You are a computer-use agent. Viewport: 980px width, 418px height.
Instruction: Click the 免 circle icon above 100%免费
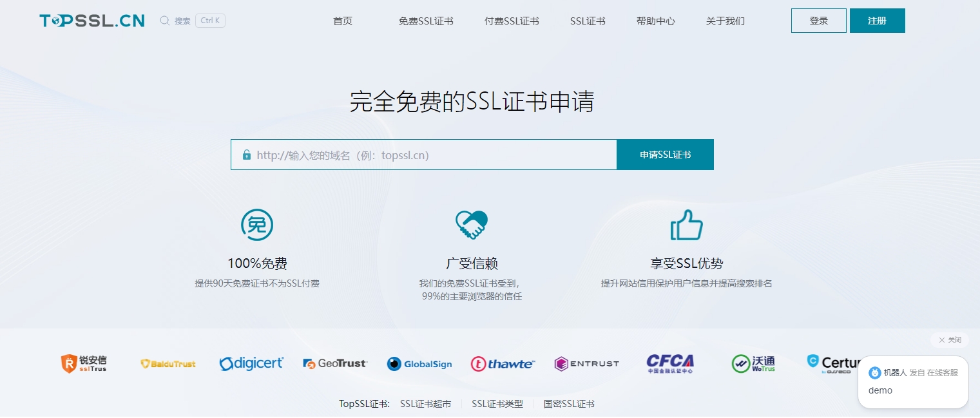[x=257, y=225]
